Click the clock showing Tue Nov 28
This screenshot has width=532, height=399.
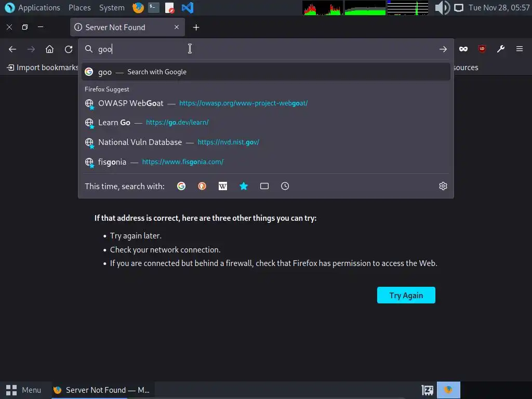(x=499, y=7)
